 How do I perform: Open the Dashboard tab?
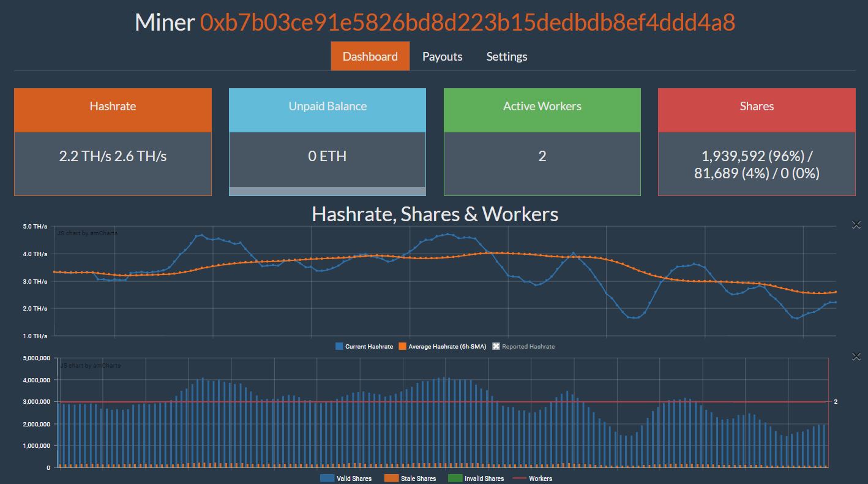pos(370,56)
